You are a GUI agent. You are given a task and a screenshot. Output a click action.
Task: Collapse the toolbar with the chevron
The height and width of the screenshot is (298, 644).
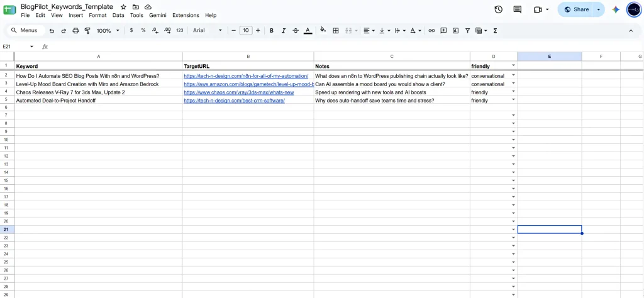coord(631,30)
